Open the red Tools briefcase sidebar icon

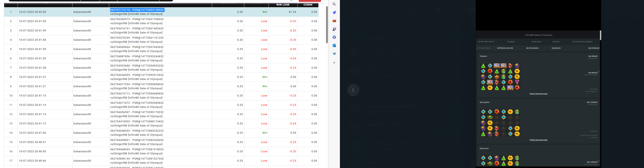pyautogui.click(x=334, y=21)
